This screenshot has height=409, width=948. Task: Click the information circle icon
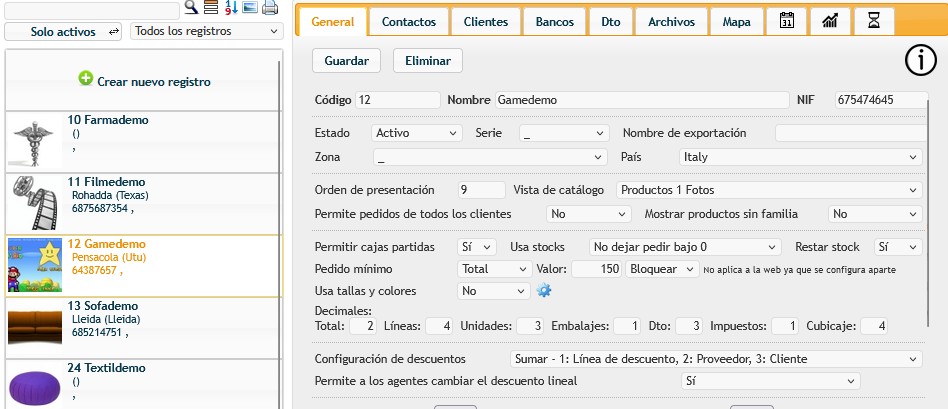point(921,61)
